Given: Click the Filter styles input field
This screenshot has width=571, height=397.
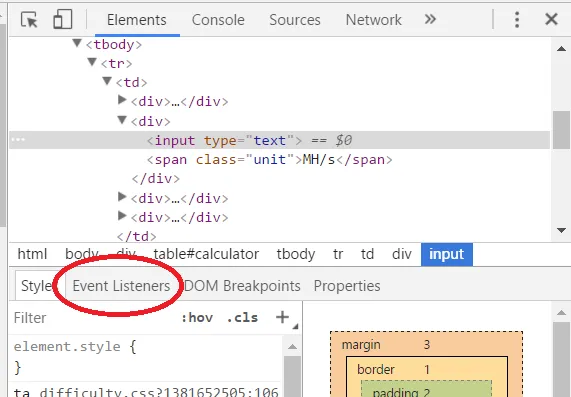Looking at the screenshot, I should pos(95,318).
